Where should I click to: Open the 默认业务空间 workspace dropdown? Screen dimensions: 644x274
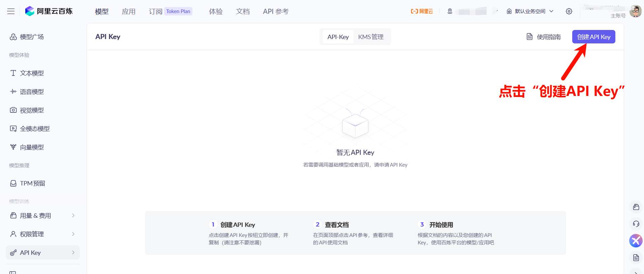pyautogui.click(x=530, y=11)
